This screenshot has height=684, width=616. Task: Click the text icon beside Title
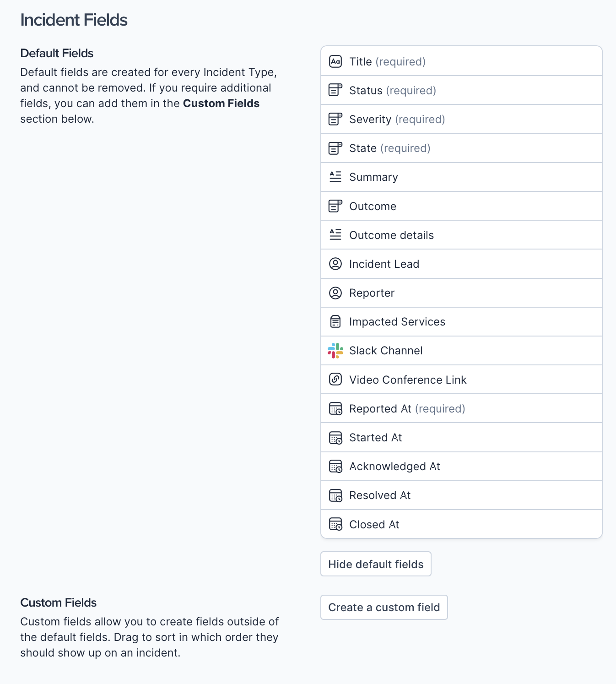335,61
